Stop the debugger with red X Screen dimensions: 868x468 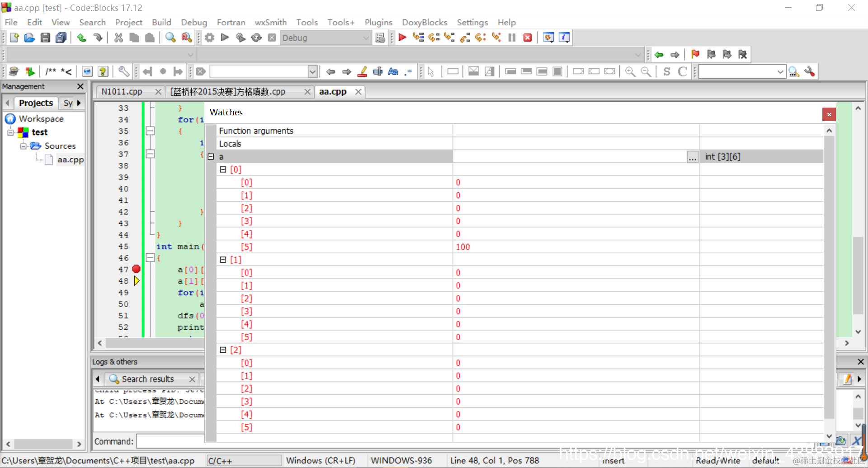click(x=528, y=38)
